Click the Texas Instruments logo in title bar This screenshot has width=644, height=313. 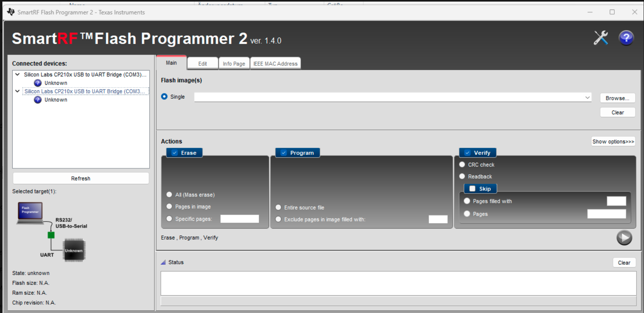point(11,12)
